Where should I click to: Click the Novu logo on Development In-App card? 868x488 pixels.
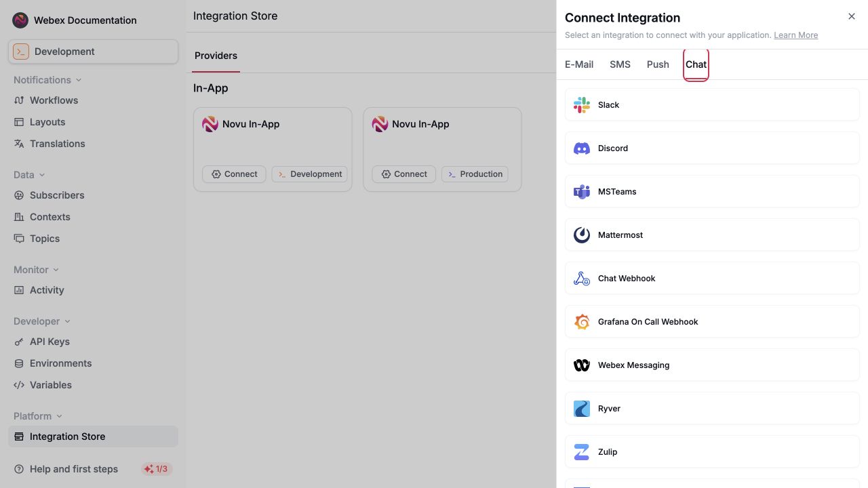[210, 124]
